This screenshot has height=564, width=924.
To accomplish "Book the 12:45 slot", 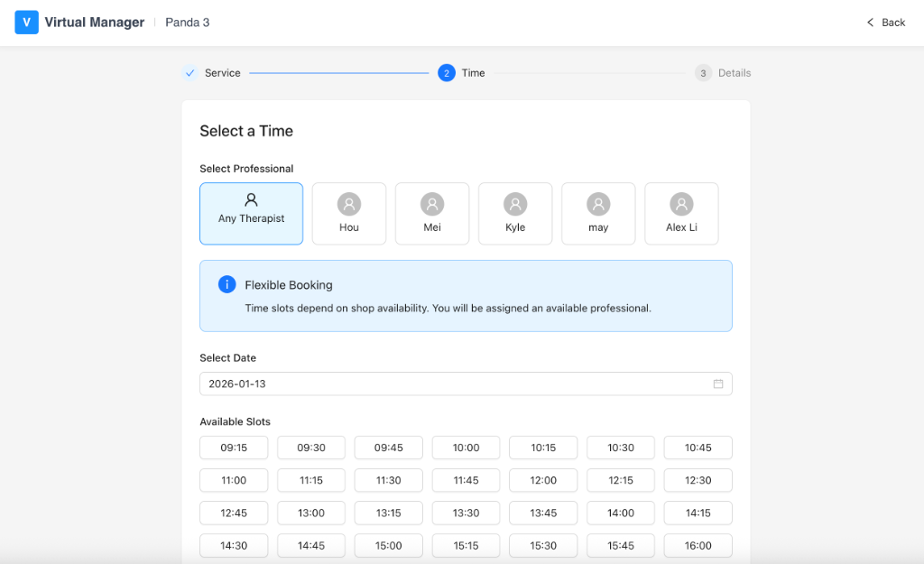I will tap(234, 513).
